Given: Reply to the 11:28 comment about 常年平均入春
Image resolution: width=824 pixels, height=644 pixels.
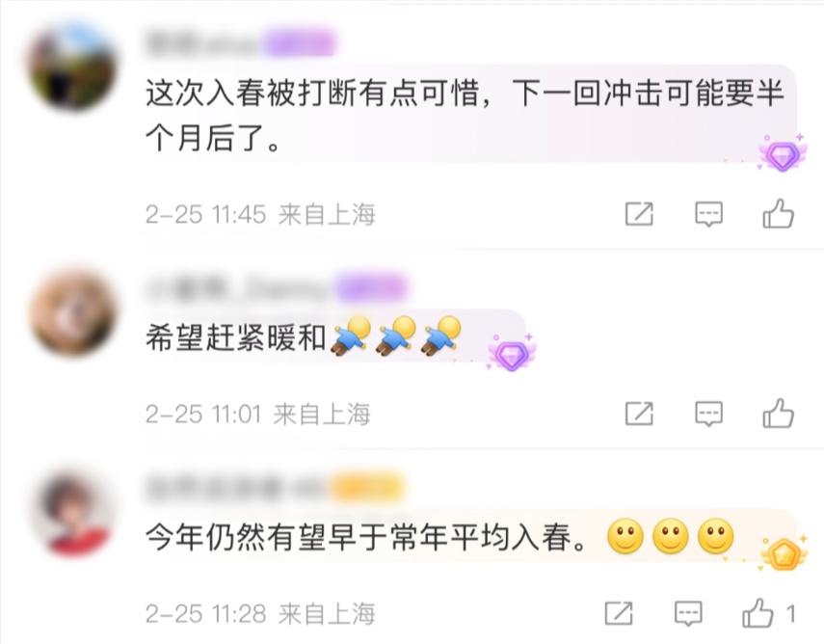Looking at the screenshot, I should click(688, 613).
